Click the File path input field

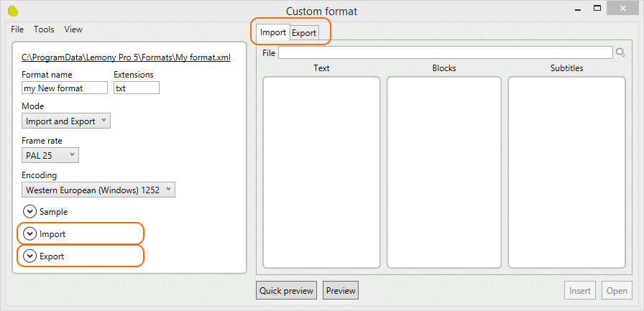coord(446,52)
